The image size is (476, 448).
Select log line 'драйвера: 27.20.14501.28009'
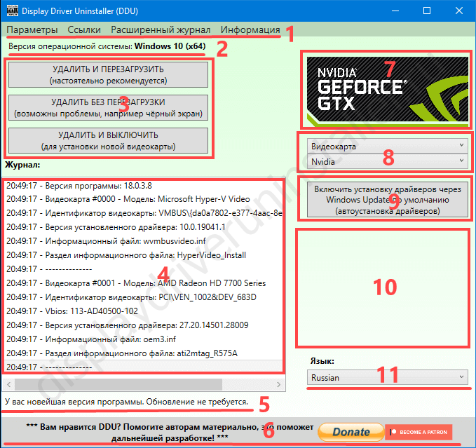pos(144,325)
